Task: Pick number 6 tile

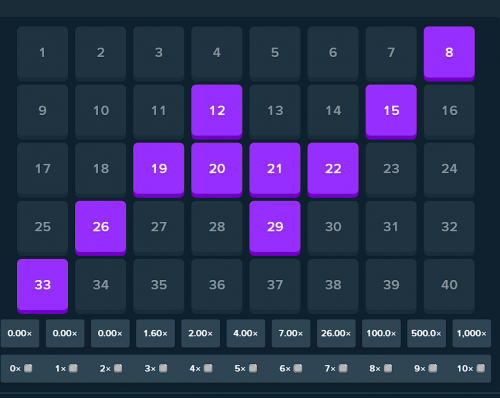Action: click(333, 53)
